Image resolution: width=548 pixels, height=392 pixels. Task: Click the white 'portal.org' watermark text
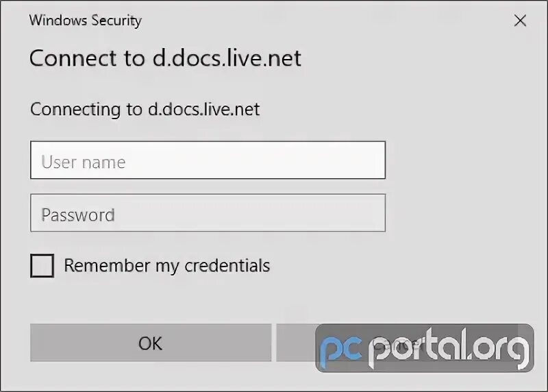tap(449, 348)
